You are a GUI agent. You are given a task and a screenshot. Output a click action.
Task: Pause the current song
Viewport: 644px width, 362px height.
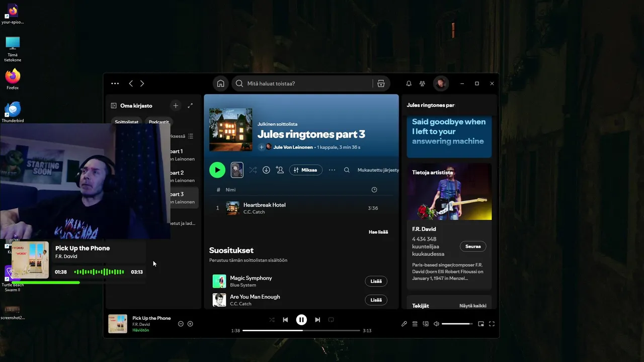(x=301, y=320)
